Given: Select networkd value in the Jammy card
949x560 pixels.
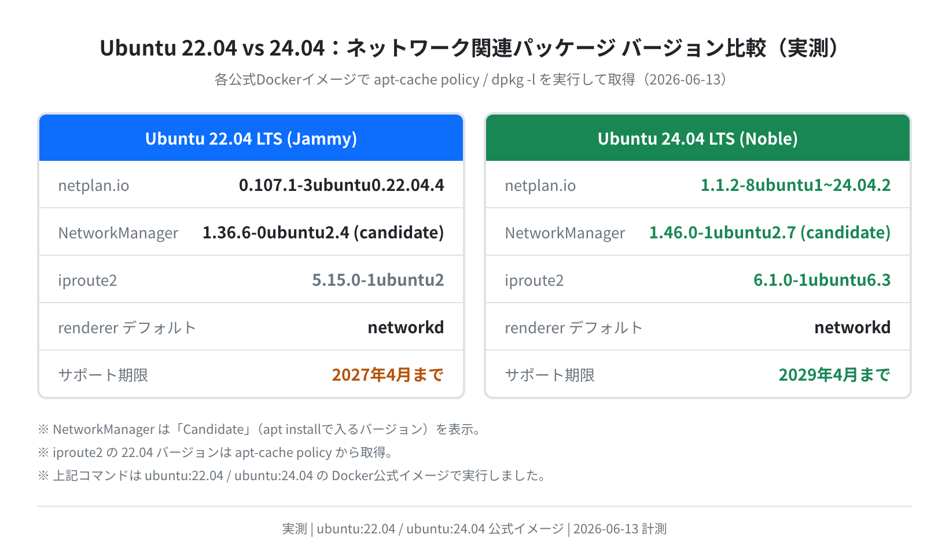Looking at the screenshot, I should point(406,327).
